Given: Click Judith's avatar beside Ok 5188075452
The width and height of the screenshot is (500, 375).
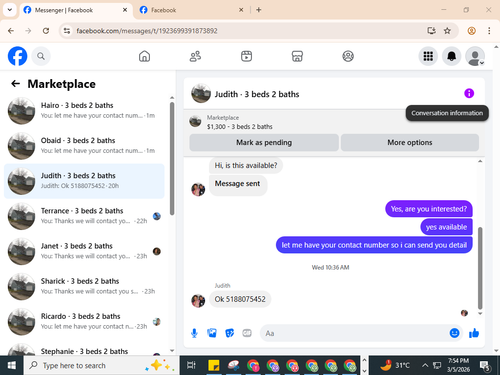Looking at the screenshot, I should click(x=198, y=301).
